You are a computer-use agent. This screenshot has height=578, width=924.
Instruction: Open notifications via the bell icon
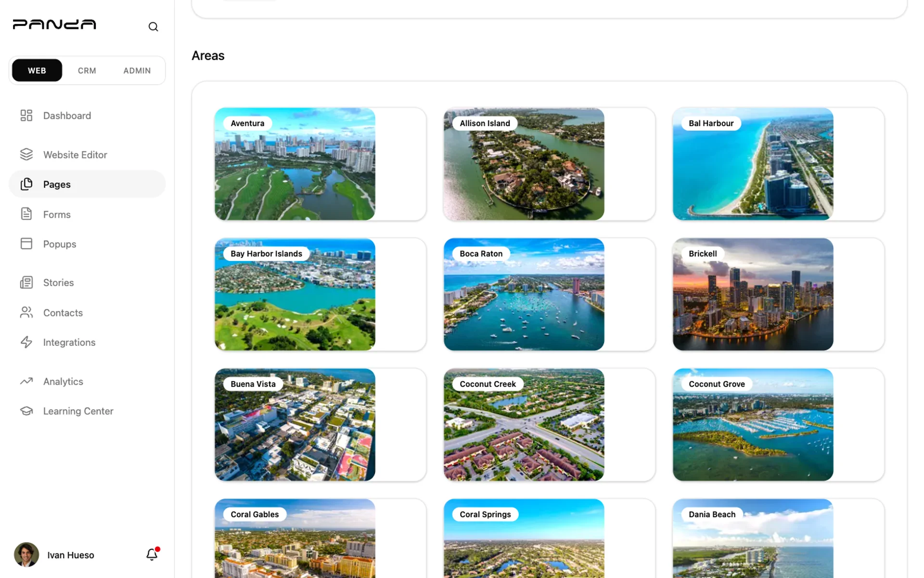152,554
